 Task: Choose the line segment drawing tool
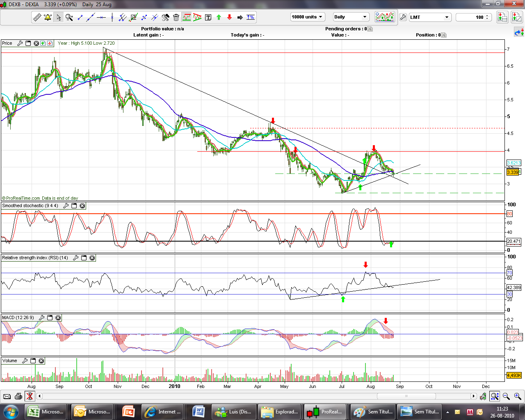(80, 17)
